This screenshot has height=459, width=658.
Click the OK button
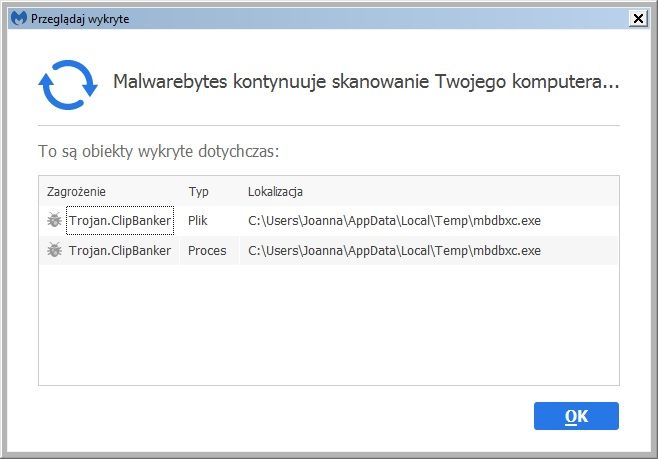(x=576, y=416)
